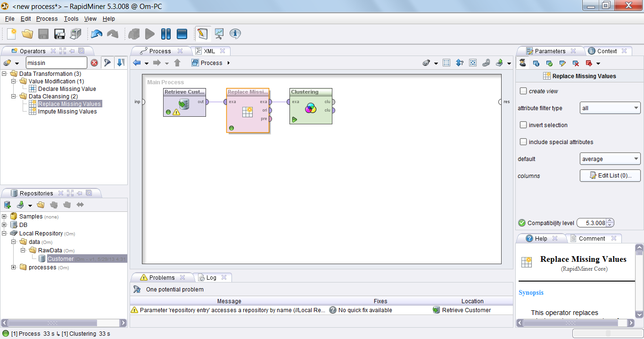The height and width of the screenshot is (339, 644).
Task: Switch to the Design perspective icon
Action: (202, 34)
